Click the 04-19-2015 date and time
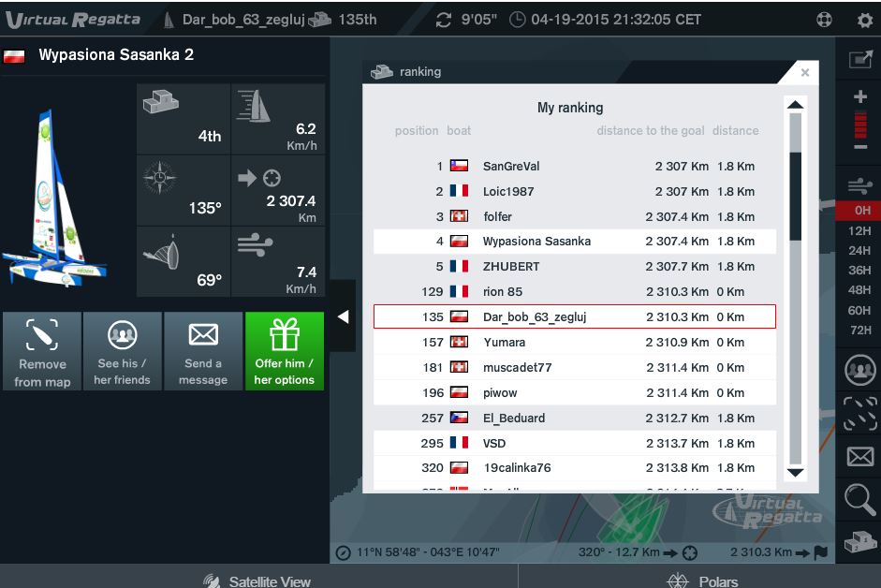This screenshot has height=588, width=881. (x=616, y=20)
